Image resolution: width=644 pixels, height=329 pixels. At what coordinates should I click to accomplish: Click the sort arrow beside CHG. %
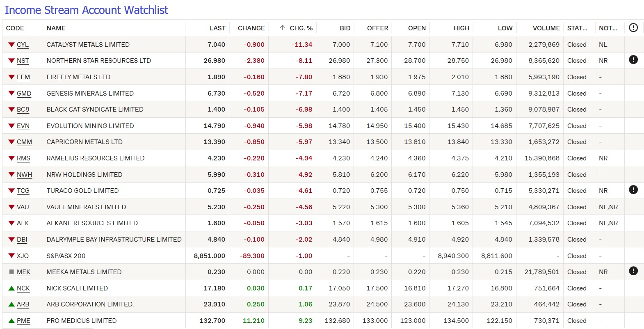(282, 28)
